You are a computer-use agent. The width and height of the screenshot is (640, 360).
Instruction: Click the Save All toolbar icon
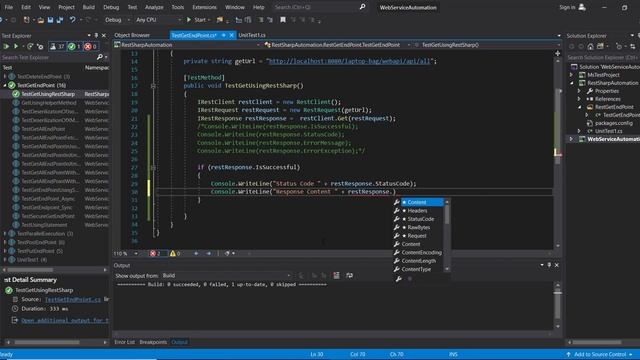(x=60, y=20)
